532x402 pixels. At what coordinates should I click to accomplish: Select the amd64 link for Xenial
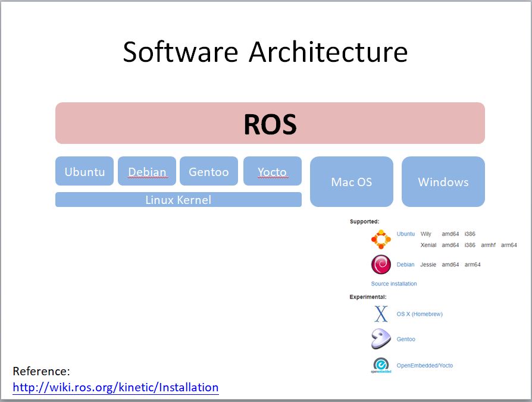[450, 245]
